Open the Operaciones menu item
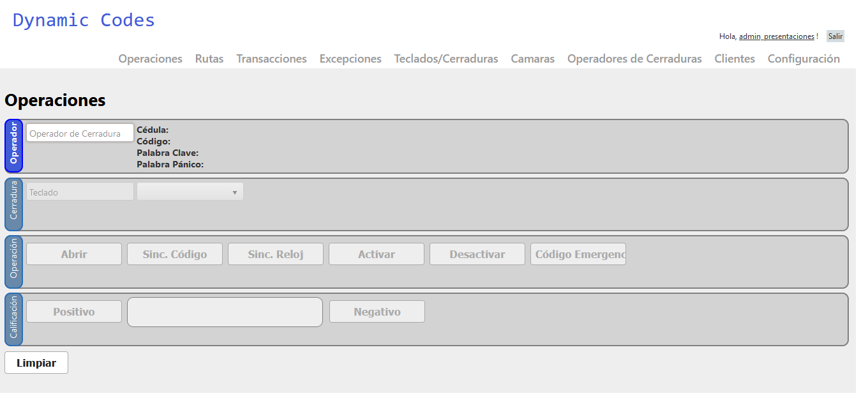 (x=150, y=59)
